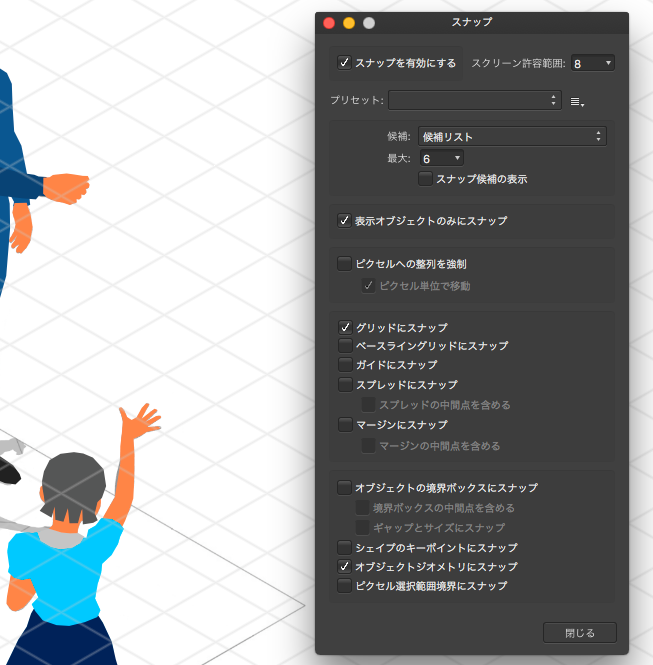Minimize スナップ window with yellow button
The width and height of the screenshot is (653, 665).
(x=349, y=23)
